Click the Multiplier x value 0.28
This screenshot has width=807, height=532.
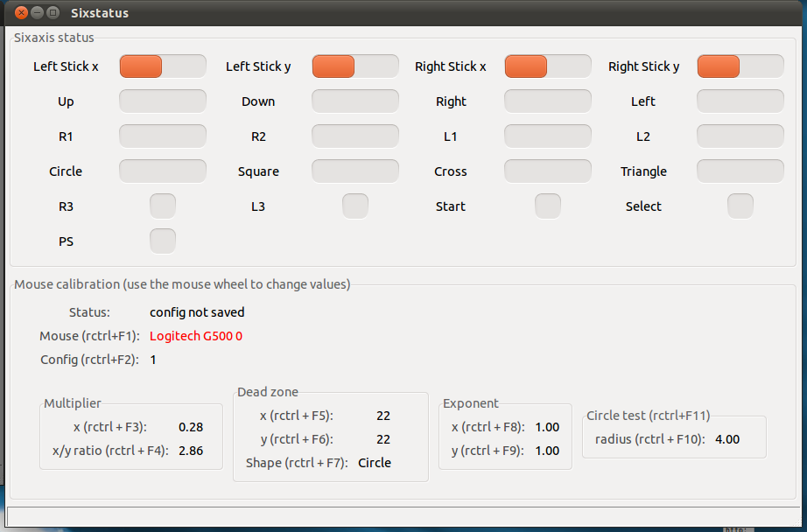(191, 427)
